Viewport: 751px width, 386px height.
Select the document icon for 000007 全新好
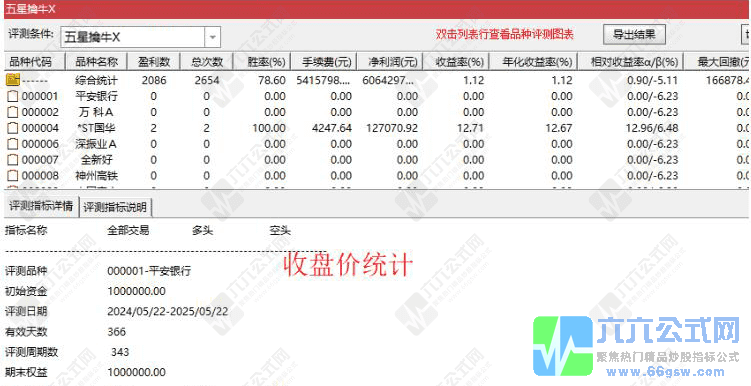pos(13,160)
